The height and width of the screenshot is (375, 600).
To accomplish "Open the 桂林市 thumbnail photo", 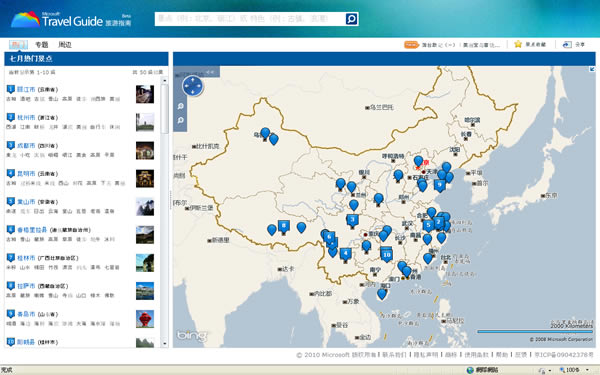I will click(x=145, y=263).
